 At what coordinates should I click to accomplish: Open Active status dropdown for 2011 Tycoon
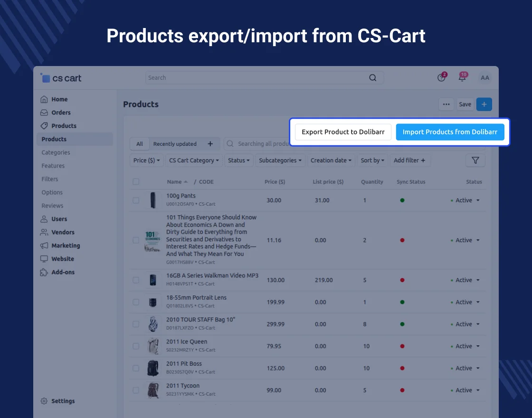coord(466,390)
